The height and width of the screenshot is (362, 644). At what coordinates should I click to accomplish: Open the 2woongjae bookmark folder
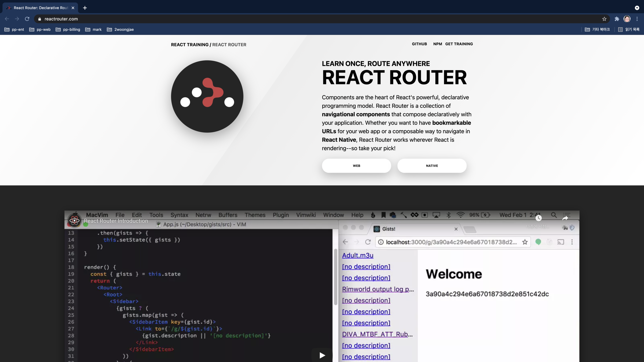[x=120, y=29]
